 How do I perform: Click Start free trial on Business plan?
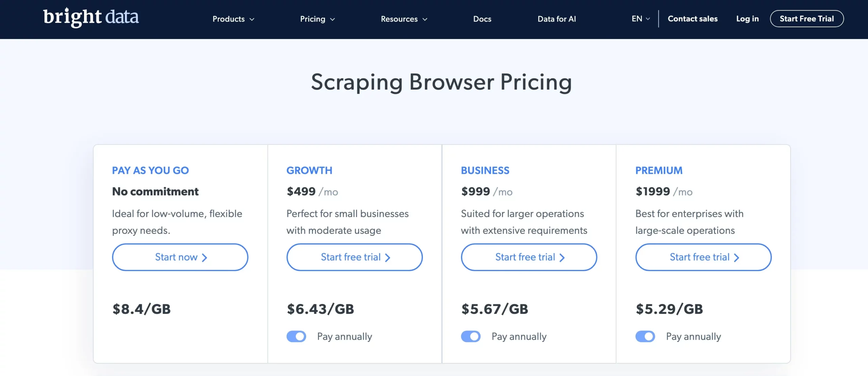[x=529, y=257]
